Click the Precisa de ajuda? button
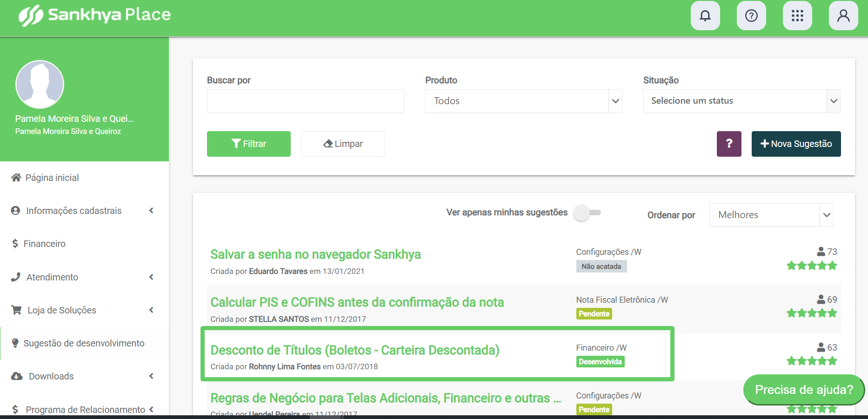This screenshot has height=419, width=868. pos(804,390)
